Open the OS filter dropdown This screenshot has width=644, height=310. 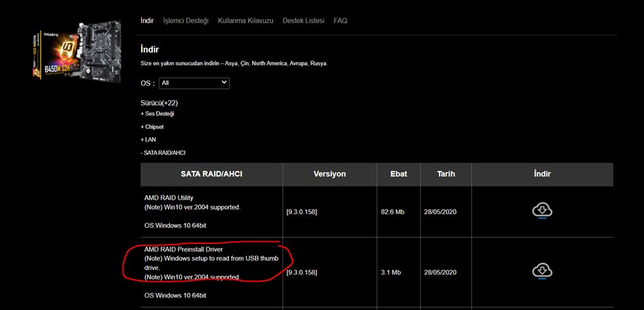click(194, 83)
